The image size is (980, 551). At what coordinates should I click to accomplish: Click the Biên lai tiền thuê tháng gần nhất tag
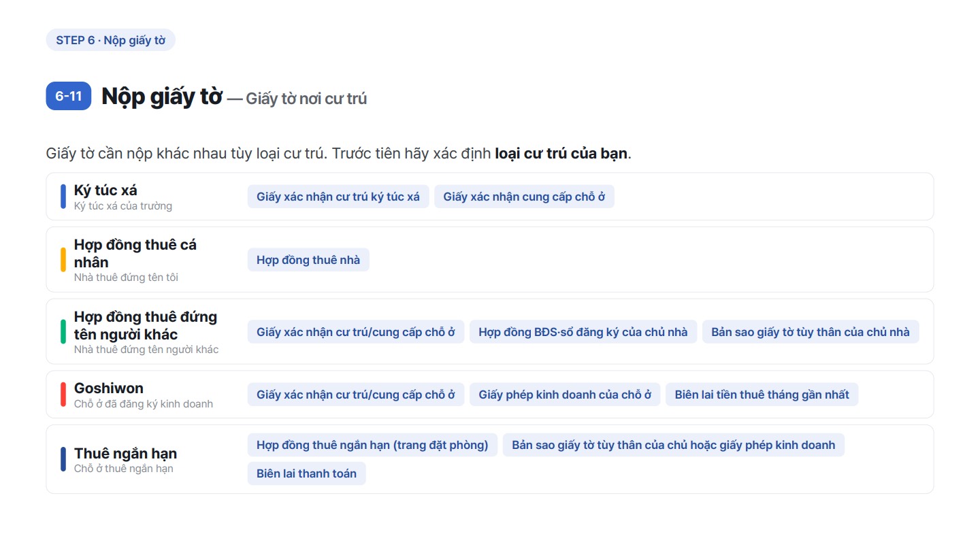click(x=762, y=395)
